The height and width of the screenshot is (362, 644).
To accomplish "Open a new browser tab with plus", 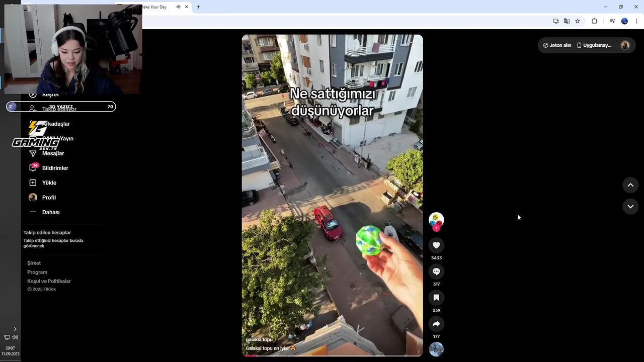I will [x=198, y=7].
